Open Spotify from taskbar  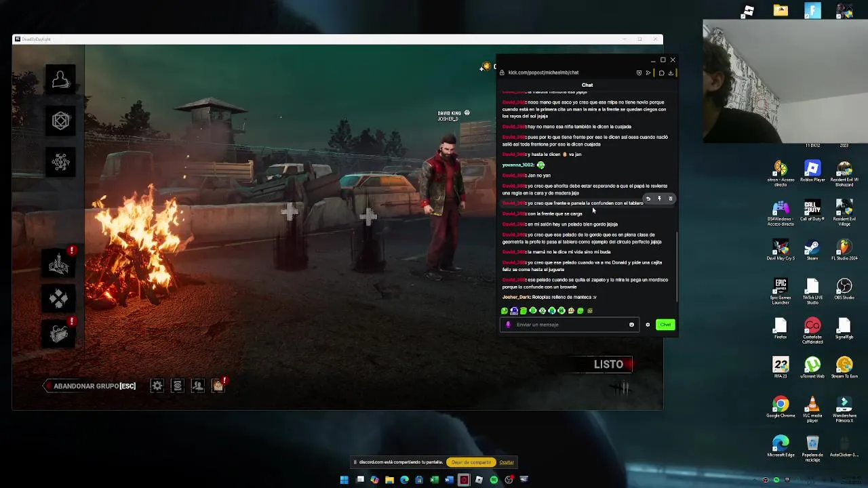tap(494, 480)
